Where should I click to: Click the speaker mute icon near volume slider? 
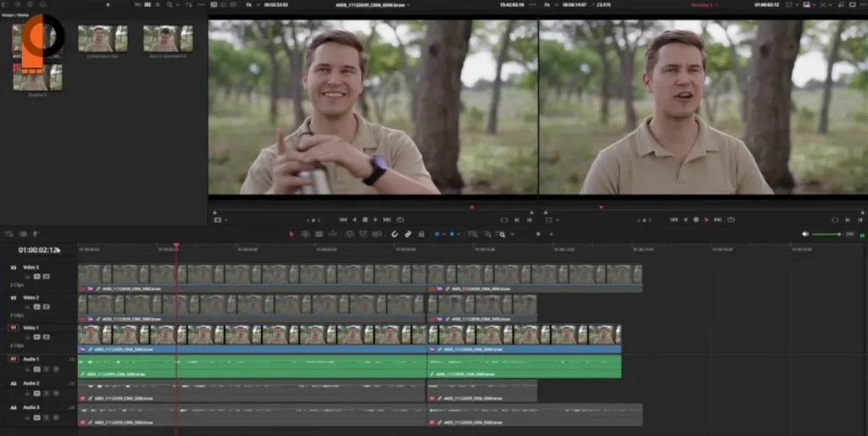click(x=805, y=234)
